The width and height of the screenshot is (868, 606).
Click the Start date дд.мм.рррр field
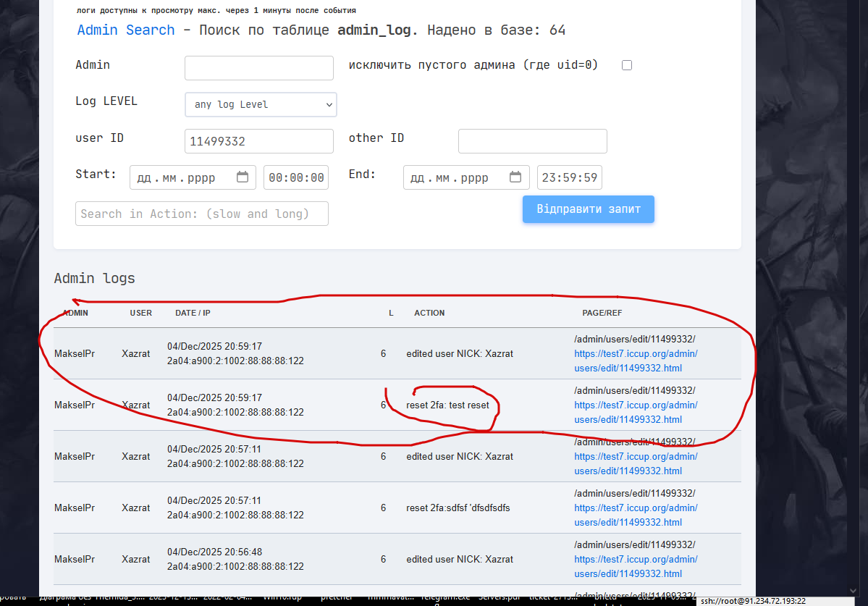[x=193, y=177]
